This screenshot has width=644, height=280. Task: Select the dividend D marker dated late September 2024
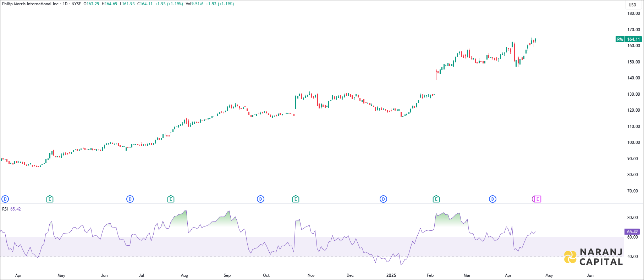[261, 199]
